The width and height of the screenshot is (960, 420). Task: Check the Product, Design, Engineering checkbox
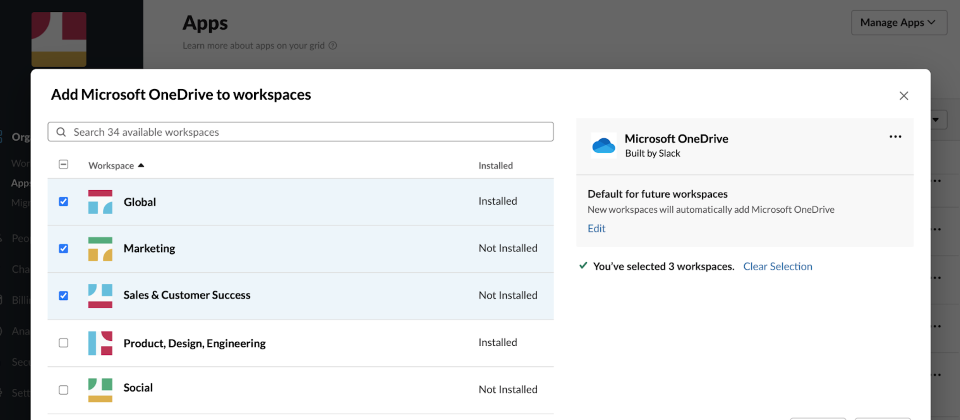(64, 343)
